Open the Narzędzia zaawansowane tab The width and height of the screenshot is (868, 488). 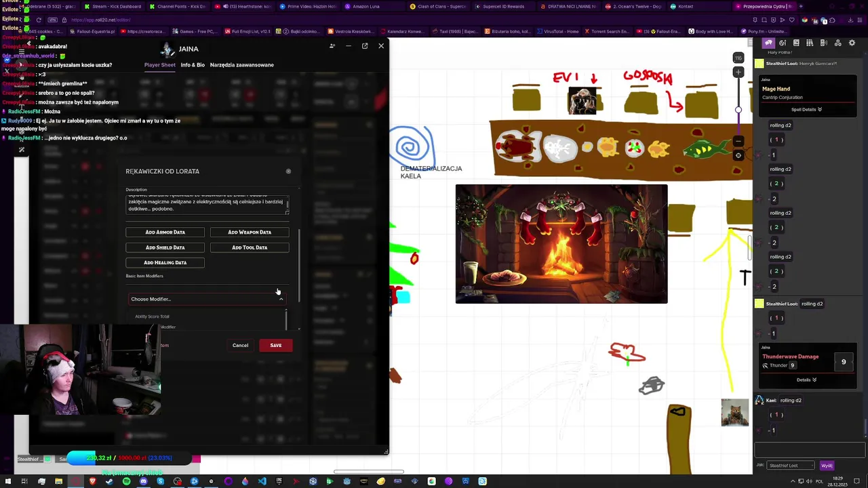coord(242,65)
